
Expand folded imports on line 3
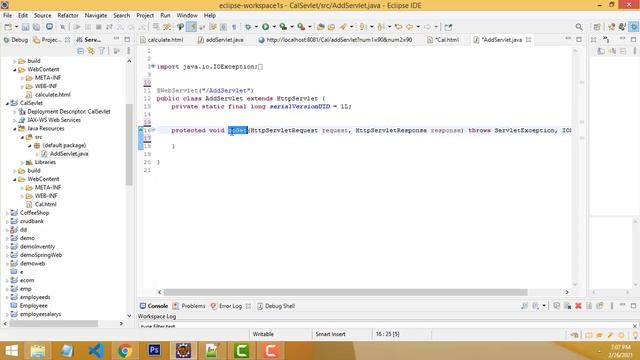coord(153,67)
